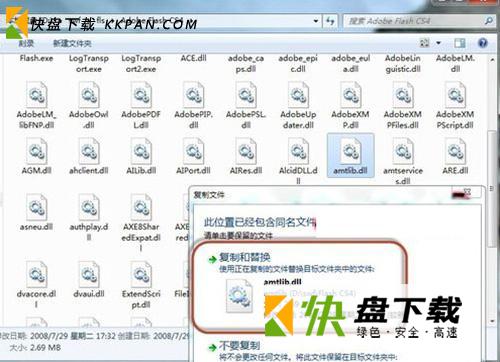Select the AdobeLM_libFNP.dll file icon
The image size is (500, 362).
37,95
